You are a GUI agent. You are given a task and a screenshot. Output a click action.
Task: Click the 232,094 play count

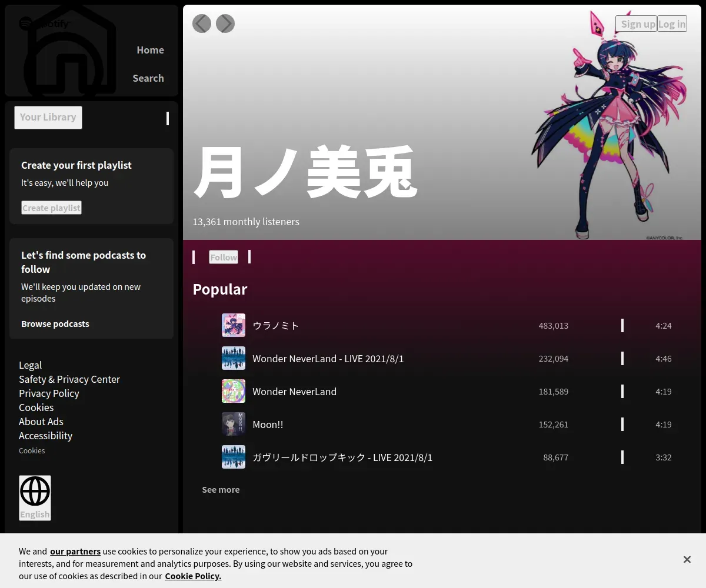554,359
